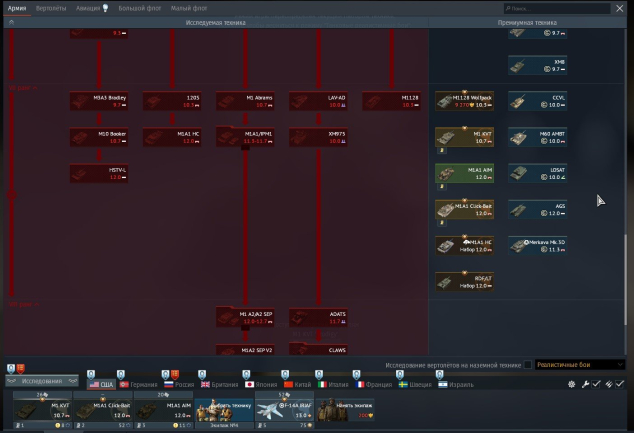Select the M60 AMBT premium tank
Image resolution: width=634 pixels, height=433 pixels.
(x=537, y=137)
